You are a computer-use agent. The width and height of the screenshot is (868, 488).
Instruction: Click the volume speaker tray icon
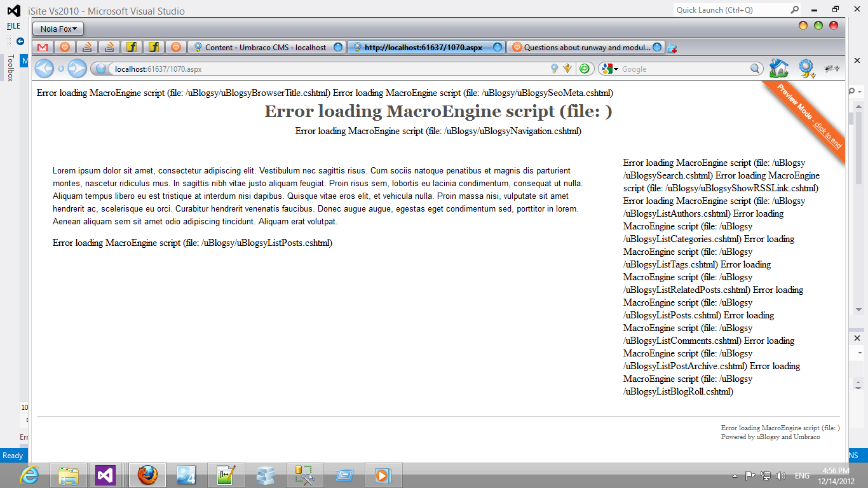[781, 475]
